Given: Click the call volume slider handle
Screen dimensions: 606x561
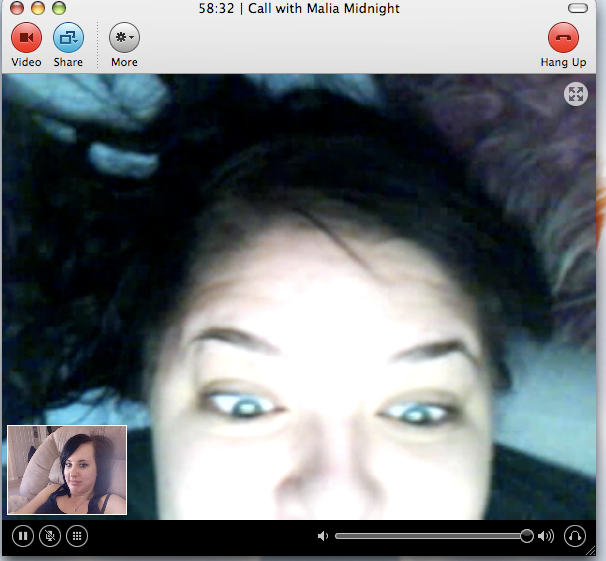Looking at the screenshot, I should point(526,536).
